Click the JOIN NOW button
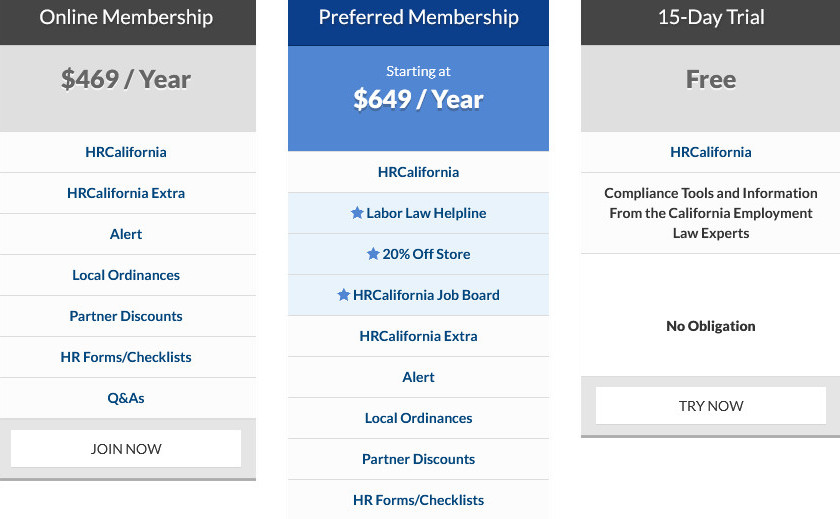 pyautogui.click(x=126, y=449)
